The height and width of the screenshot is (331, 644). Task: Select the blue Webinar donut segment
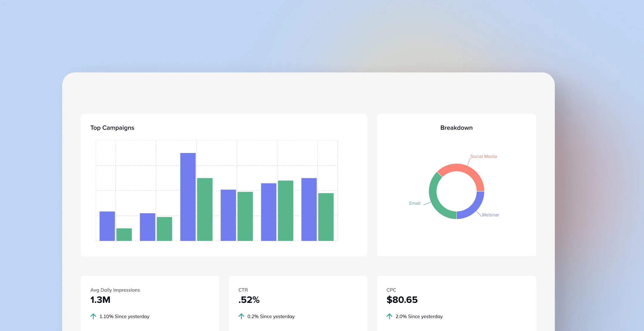[475, 209]
